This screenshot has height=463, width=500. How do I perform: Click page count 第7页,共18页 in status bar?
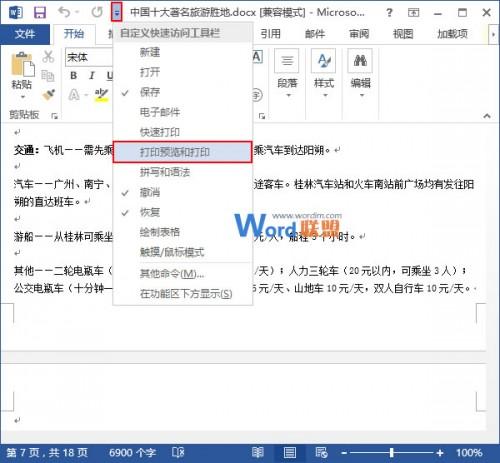[x=47, y=453]
